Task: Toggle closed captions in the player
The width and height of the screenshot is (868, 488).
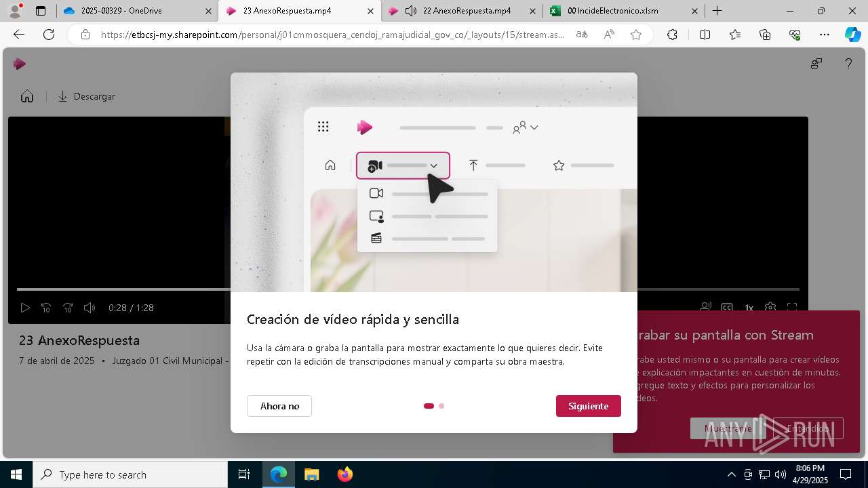Action: click(727, 308)
